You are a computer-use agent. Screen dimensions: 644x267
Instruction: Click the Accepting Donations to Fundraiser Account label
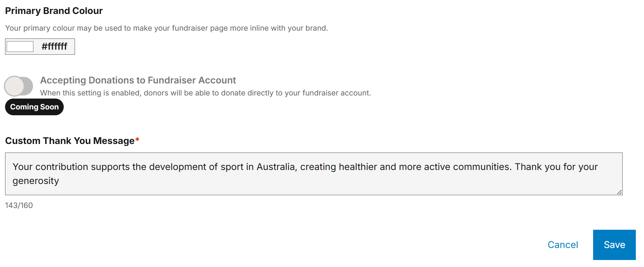pos(138,80)
